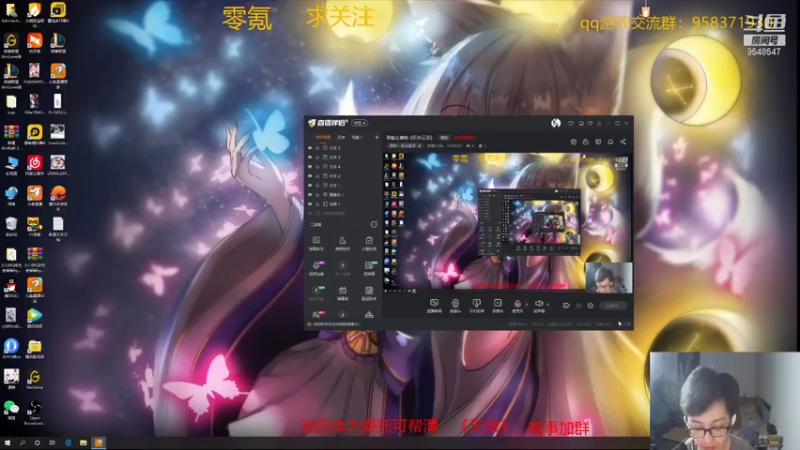Expand the microphone options arrow
This screenshot has width=800, height=450.
(x=526, y=304)
